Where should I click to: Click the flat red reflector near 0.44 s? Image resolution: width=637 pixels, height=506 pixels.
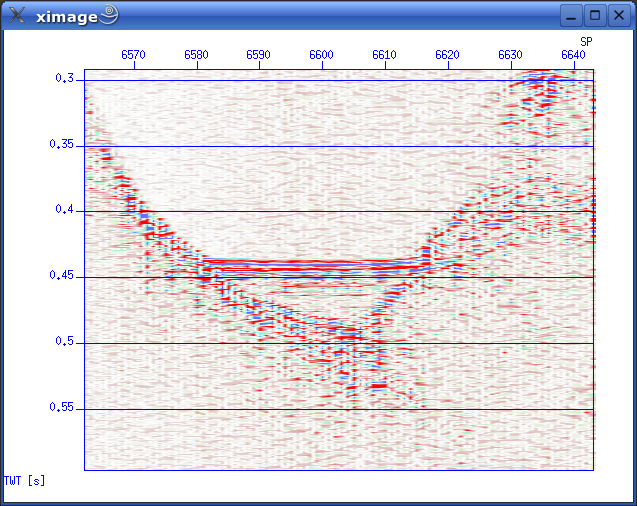coord(310,262)
